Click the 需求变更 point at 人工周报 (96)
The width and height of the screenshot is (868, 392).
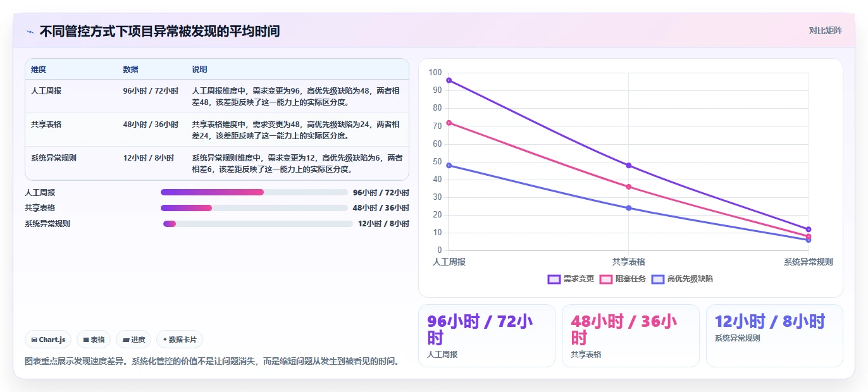(449, 80)
